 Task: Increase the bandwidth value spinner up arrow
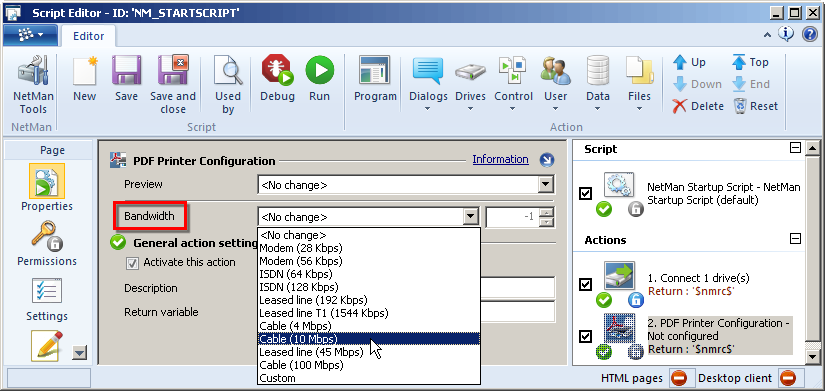pyautogui.click(x=548, y=212)
